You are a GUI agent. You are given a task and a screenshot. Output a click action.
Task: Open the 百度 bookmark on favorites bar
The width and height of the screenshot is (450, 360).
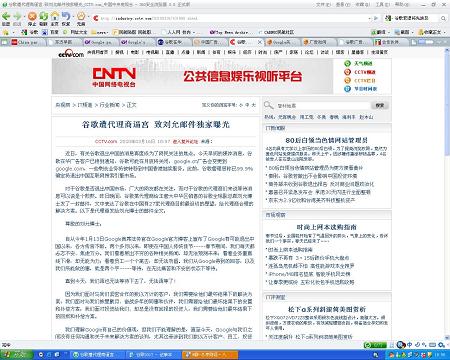pos(50,32)
